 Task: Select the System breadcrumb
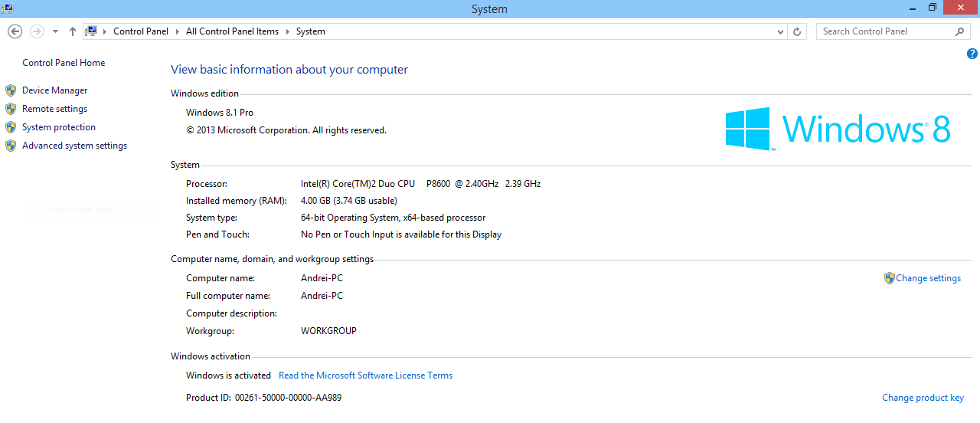[x=310, y=31]
